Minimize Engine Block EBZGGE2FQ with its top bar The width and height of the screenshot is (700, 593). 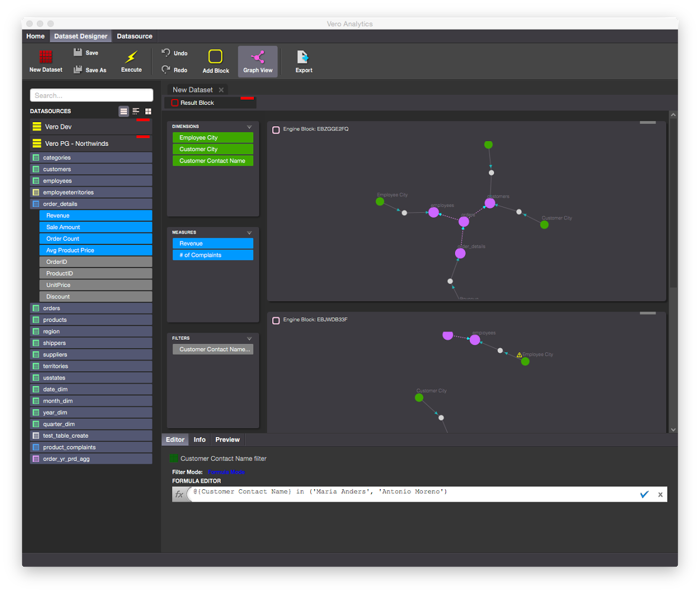coord(648,122)
